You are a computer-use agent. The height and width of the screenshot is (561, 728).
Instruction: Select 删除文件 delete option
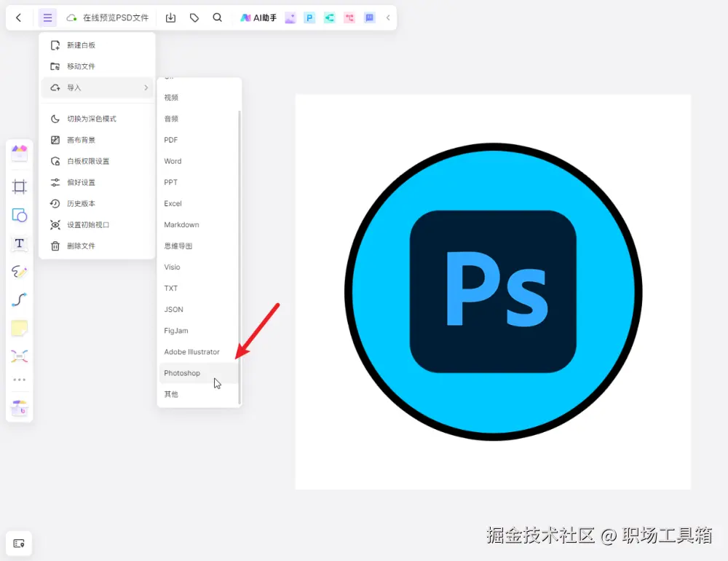[97, 246]
